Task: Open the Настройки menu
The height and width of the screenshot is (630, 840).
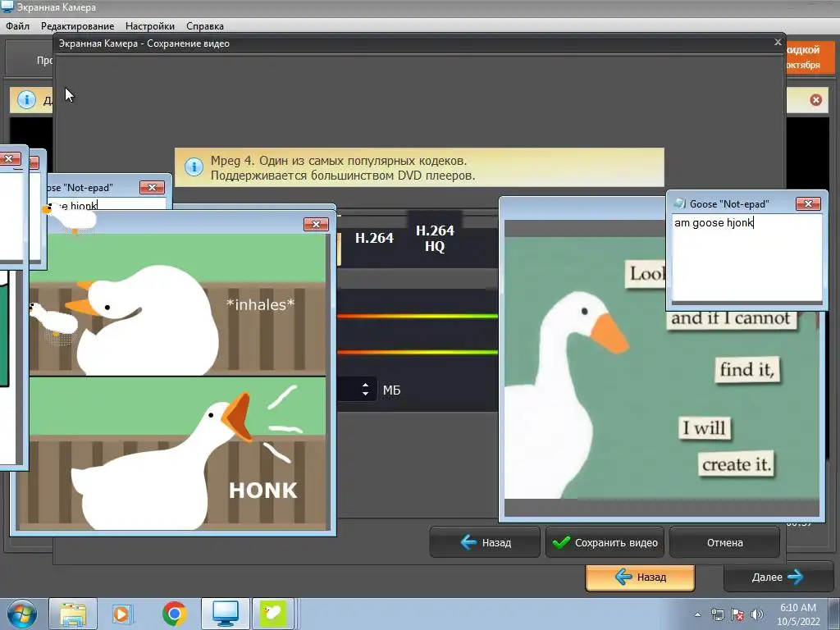Action: point(150,25)
